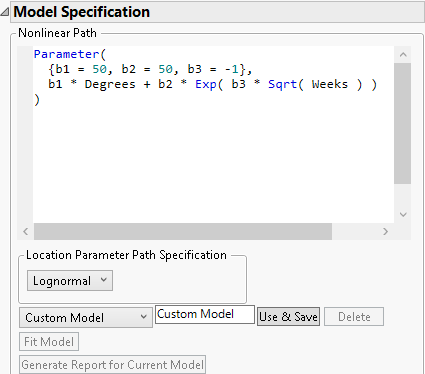
Task: Click Location Parameter Path Specification label
Action: coord(126,255)
